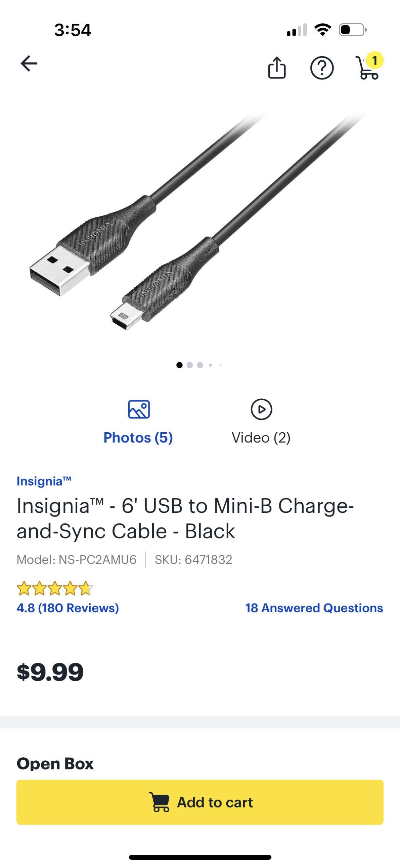The width and height of the screenshot is (400, 868).
Task: Open the share sheet icon
Action: (x=277, y=68)
